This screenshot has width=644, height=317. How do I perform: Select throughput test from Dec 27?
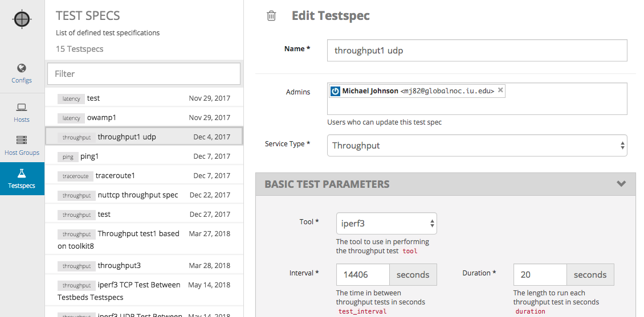pos(144,215)
